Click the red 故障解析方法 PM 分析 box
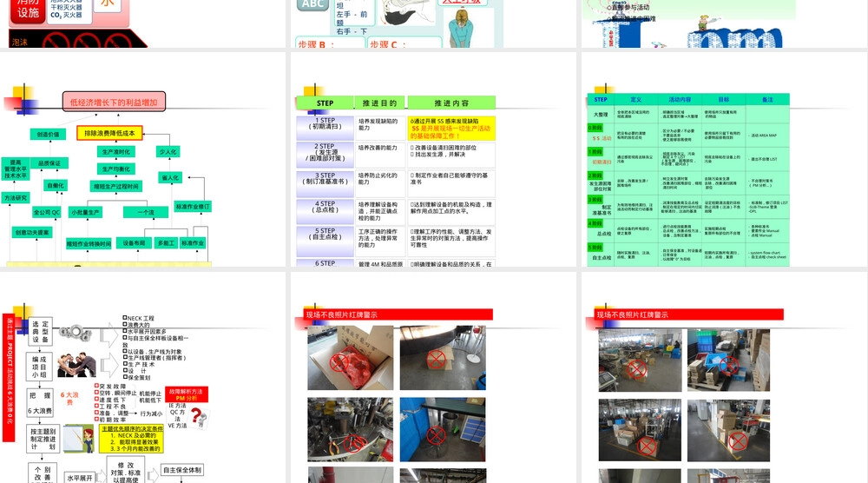 click(x=187, y=394)
